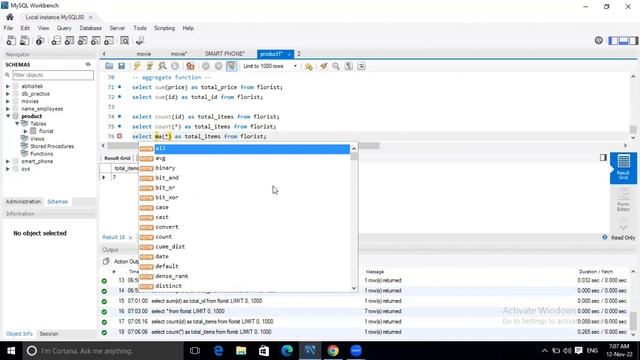This screenshot has height=360, width=640.
Task: Save script with the floppy disk icon
Action: click(x=121, y=66)
